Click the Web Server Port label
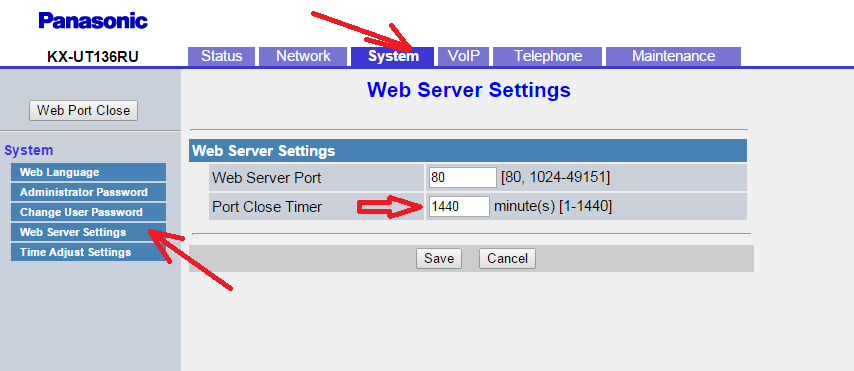The image size is (854, 371). click(x=266, y=178)
